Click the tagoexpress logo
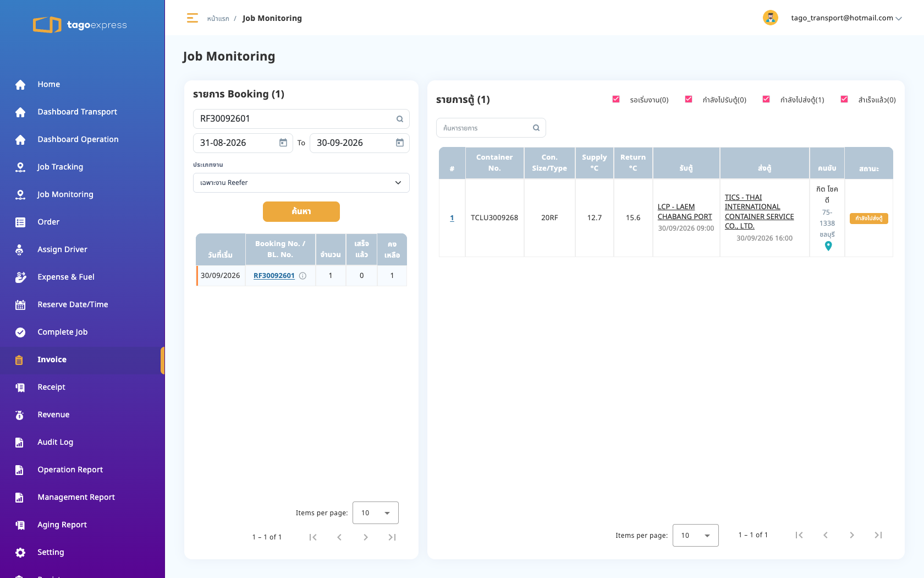The height and width of the screenshot is (578, 924). pos(80,25)
